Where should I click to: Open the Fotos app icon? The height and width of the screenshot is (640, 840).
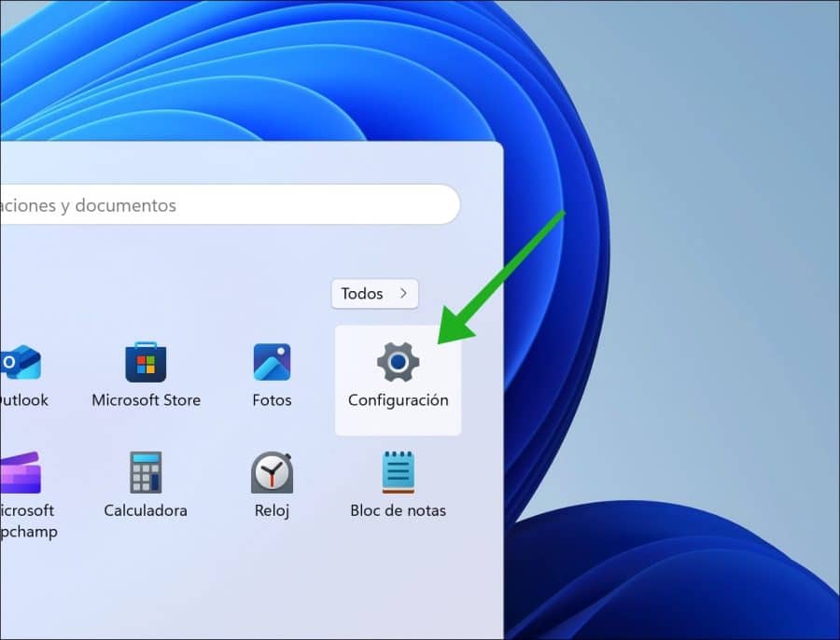(272, 362)
